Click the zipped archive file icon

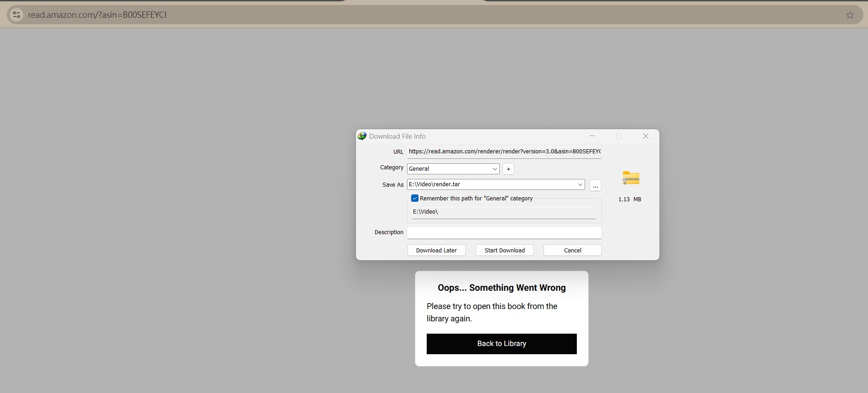(x=631, y=178)
